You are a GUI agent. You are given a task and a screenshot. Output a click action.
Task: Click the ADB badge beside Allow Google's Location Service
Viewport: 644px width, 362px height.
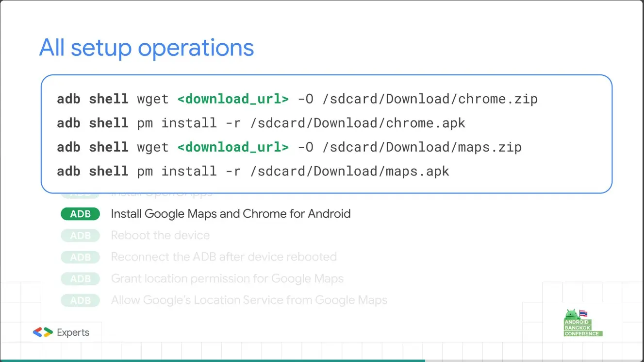80,301
